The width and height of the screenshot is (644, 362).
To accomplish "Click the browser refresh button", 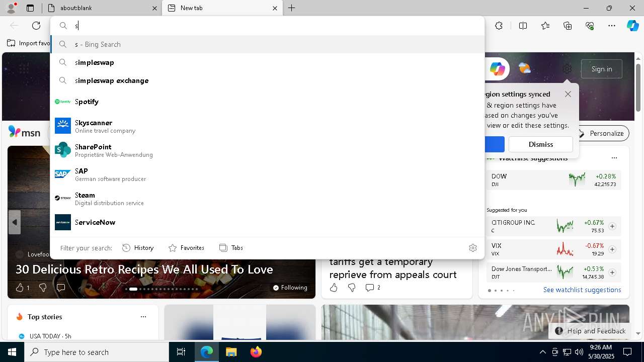I will (36, 26).
